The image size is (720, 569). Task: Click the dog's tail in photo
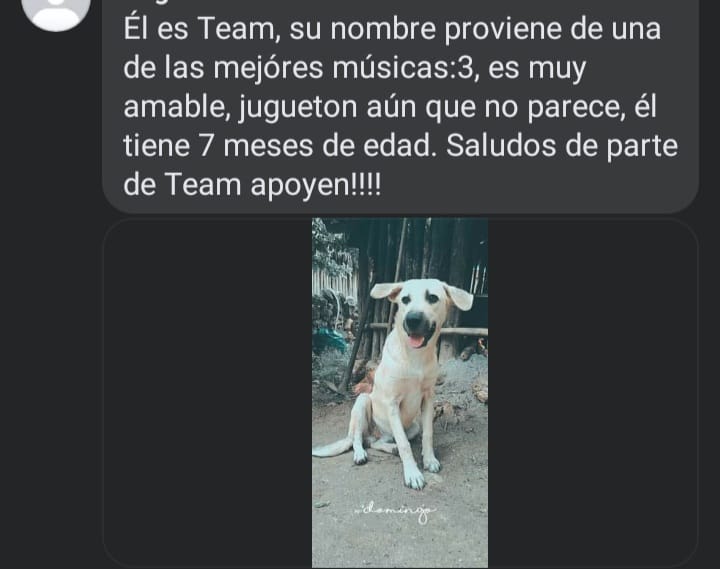point(332,447)
